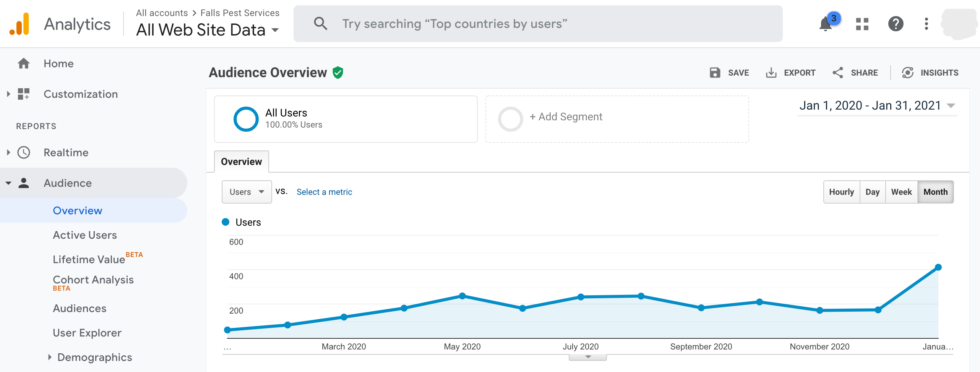Click the Save report icon
Image resolution: width=980 pixels, height=372 pixels.
[715, 73]
